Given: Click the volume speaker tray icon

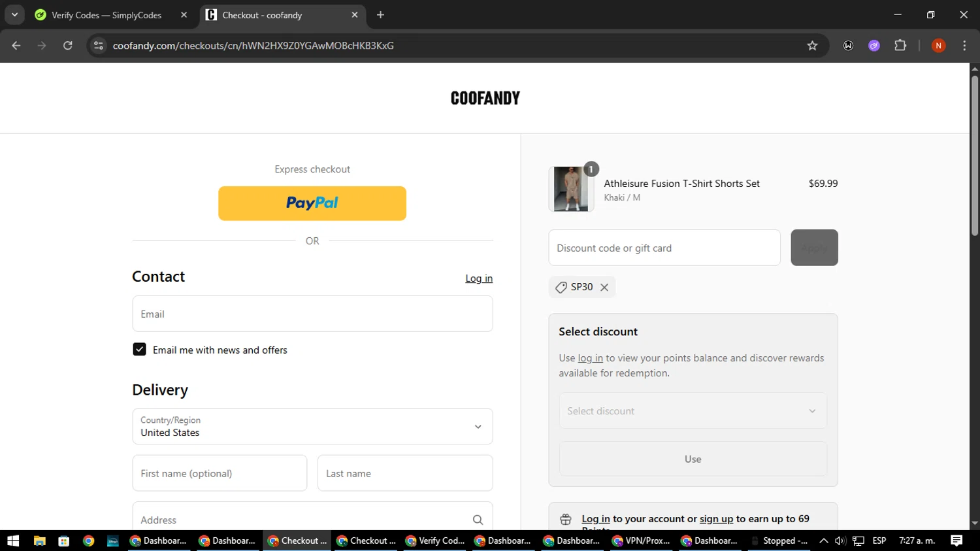Looking at the screenshot, I should coord(840,541).
